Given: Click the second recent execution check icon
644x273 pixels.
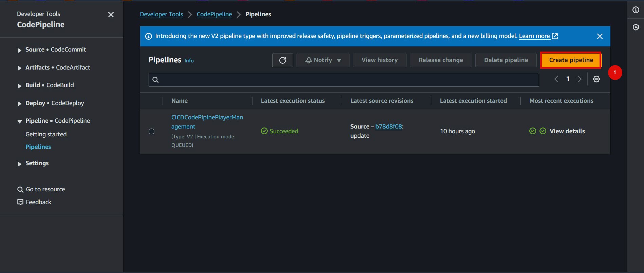Looking at the screenshot, I should (x=543, y=131).
